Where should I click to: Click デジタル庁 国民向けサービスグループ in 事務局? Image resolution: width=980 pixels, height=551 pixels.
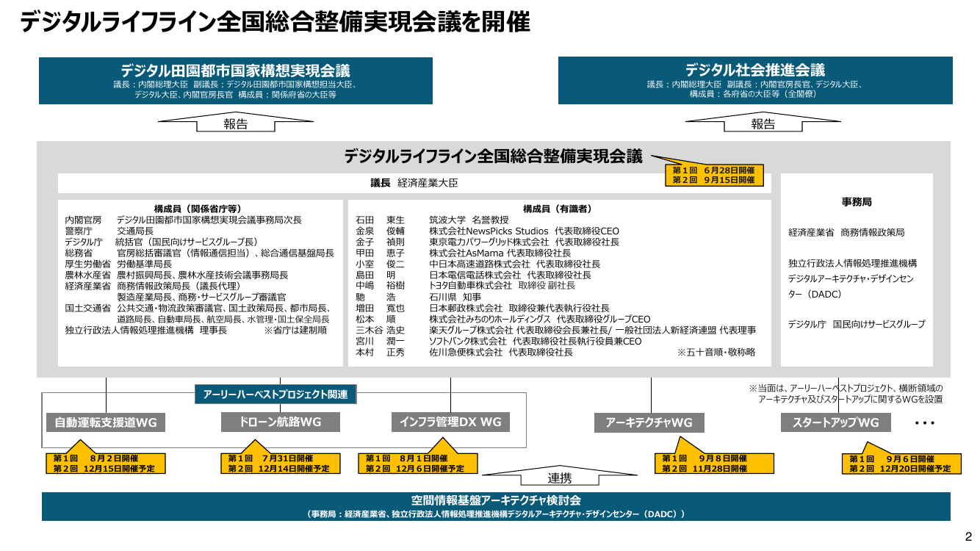tap(857, 324)
